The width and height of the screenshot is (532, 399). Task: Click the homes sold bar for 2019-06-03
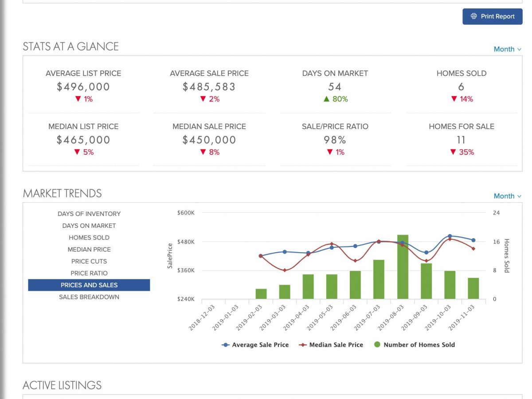click(355, 285)
